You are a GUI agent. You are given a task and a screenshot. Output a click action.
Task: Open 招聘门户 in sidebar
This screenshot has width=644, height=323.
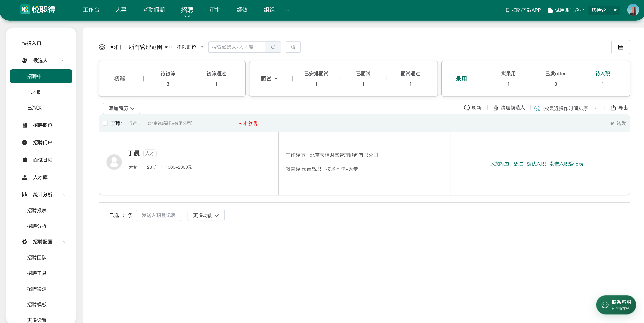[42, 143]
